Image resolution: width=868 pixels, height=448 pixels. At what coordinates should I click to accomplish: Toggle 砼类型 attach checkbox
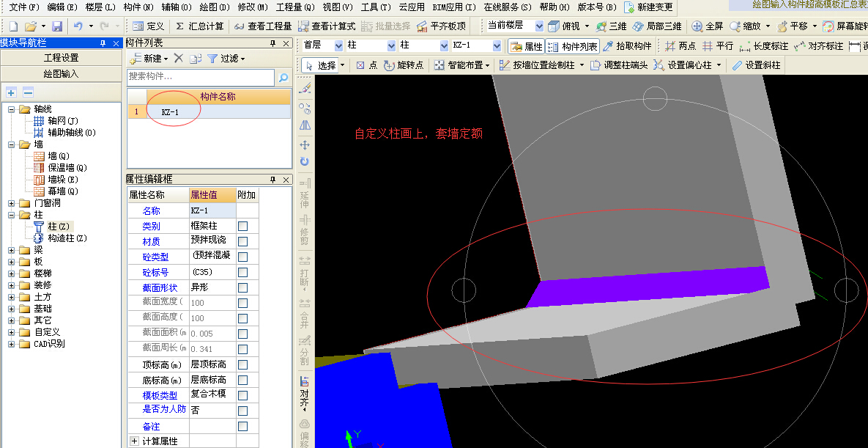point(242,257)
